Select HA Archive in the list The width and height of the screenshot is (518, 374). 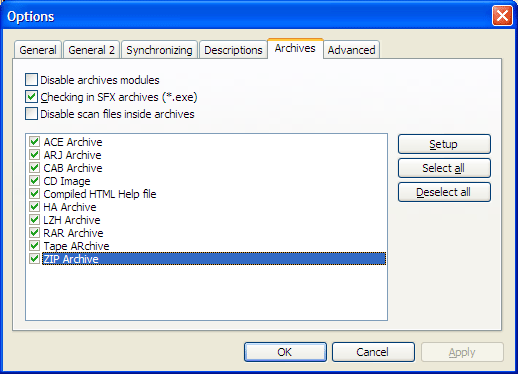(70, 207)
